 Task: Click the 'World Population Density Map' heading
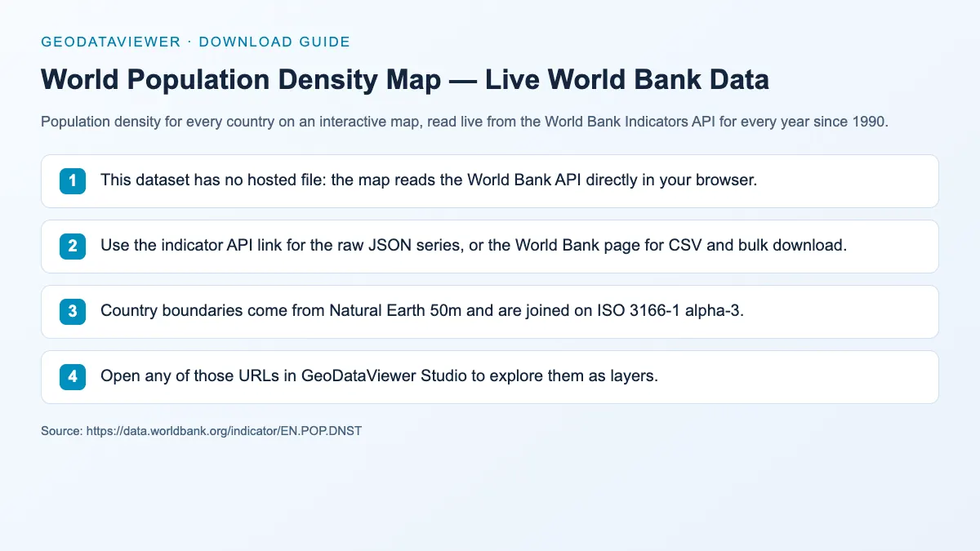(405, 80)
